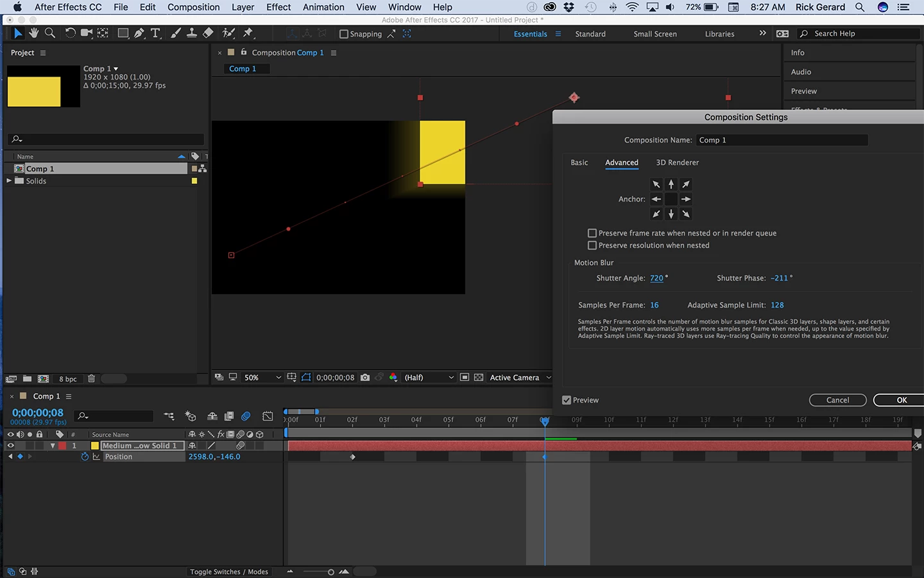The width and height of the screenshot is (924, 578).
Task: Hide the Medium Yellow Solid layer eye
Action: point(10,446)
